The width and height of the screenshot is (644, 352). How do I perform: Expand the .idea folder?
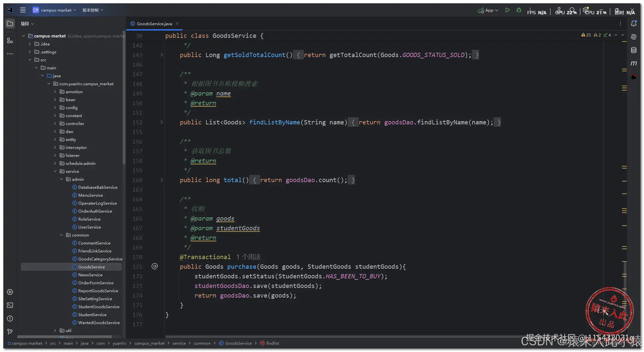coord(30,44)
